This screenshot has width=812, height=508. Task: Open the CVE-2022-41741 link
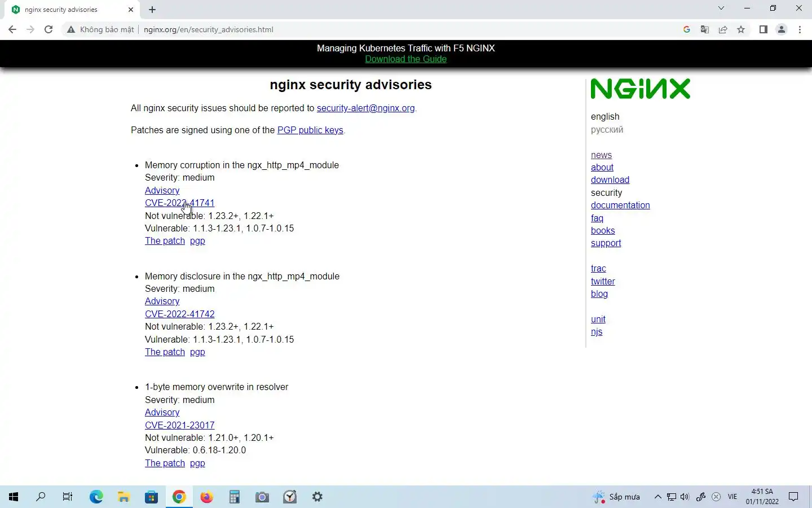click(x=179, y=203)
